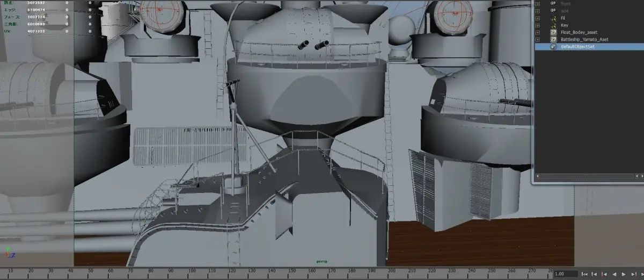The height and width of the screenshot is (280, 644).
Task: Step forward to next key
Action: (x=633, y=274)
